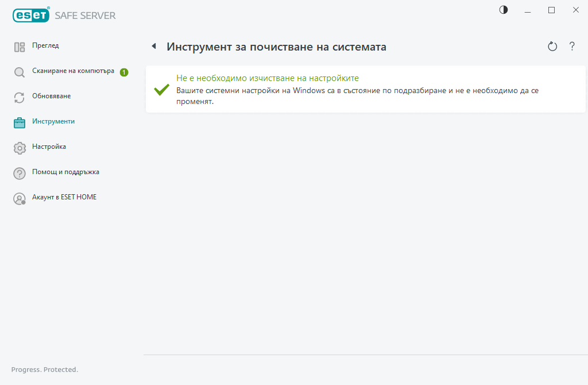This screenshot has height=385, width=588.
Task: Click the ESET HOME account icon
Action: [x=19, y=198]
